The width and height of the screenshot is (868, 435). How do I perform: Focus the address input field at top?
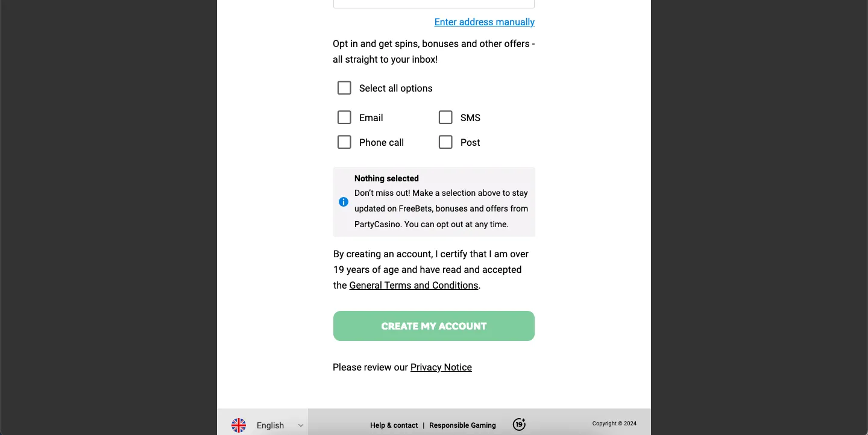pos(433,3)
